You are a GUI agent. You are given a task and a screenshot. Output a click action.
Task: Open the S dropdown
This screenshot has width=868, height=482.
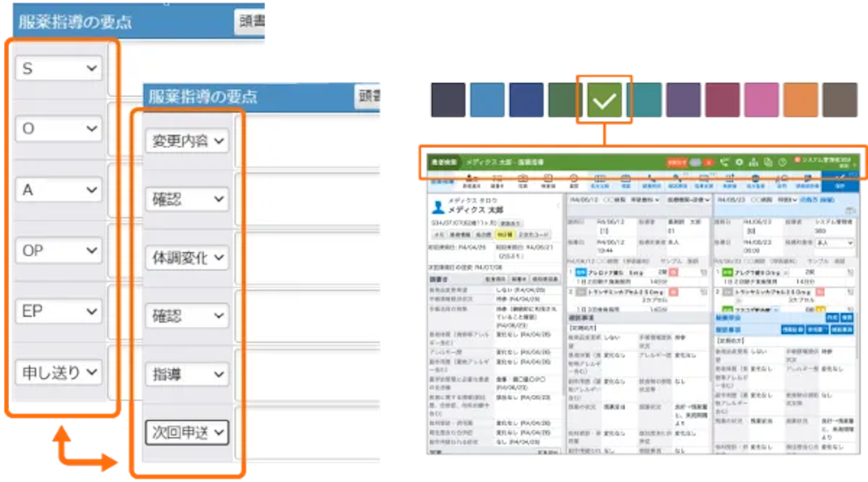coord(59,69)
